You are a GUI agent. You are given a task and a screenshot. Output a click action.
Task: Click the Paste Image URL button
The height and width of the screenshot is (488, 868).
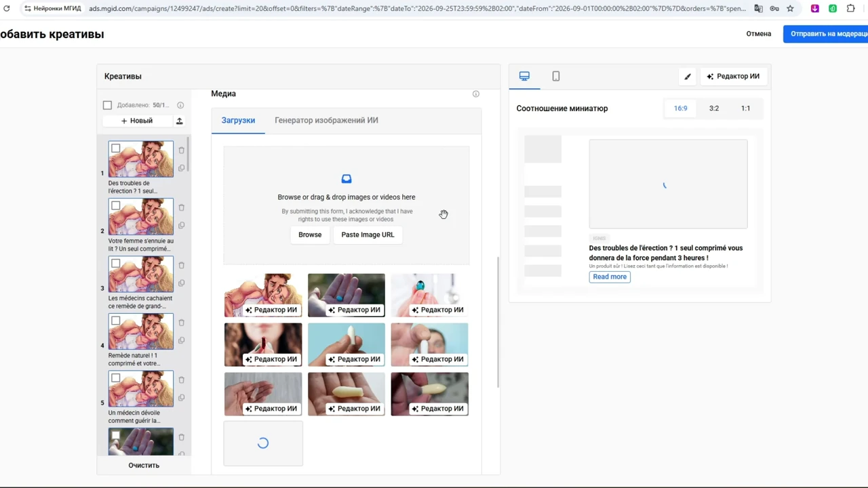[368, 235]
